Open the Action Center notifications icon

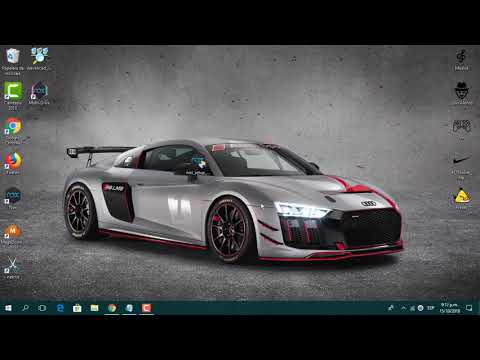pyautogui.click(x=469, y=308)
